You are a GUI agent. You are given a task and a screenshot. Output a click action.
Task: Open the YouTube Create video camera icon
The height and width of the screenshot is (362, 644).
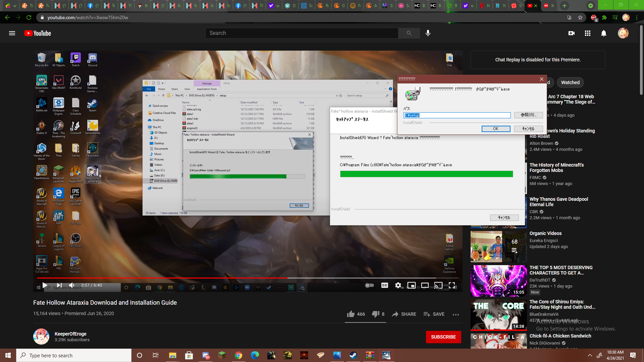click(x=572, y=33)
